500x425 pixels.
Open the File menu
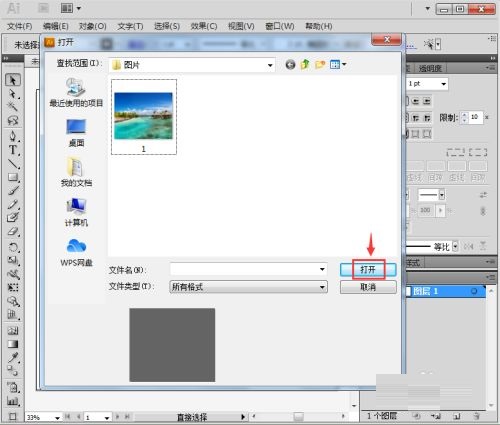pyautogui.click(x=20, y=26)
